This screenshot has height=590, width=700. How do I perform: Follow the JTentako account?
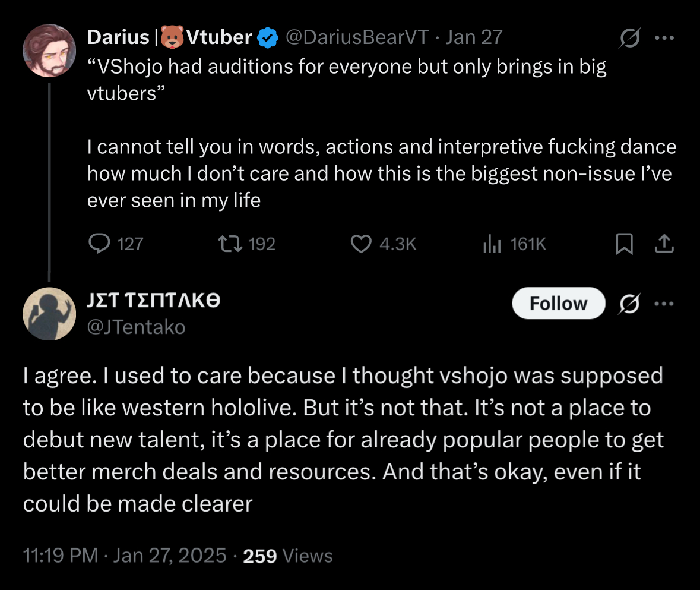point(558,304)
